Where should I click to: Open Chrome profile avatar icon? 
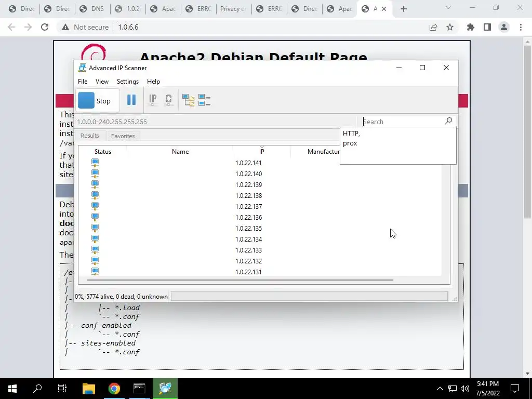504,27
